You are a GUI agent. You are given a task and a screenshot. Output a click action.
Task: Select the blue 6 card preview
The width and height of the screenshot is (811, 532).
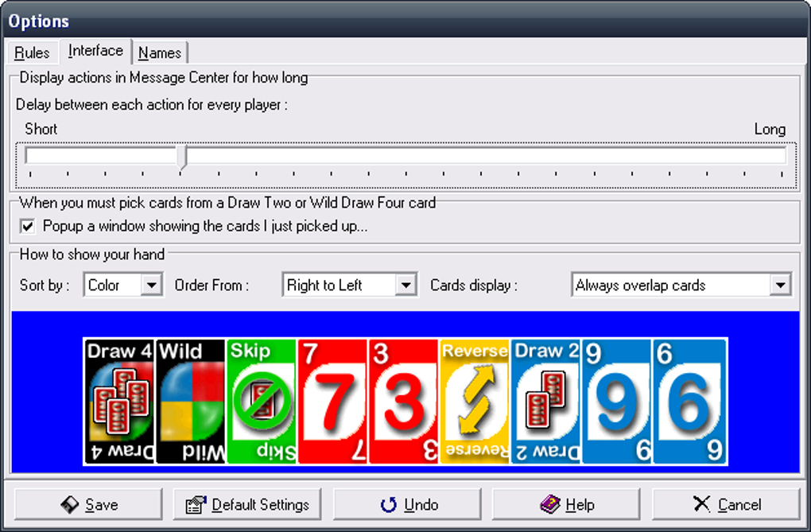click(689, 402)
